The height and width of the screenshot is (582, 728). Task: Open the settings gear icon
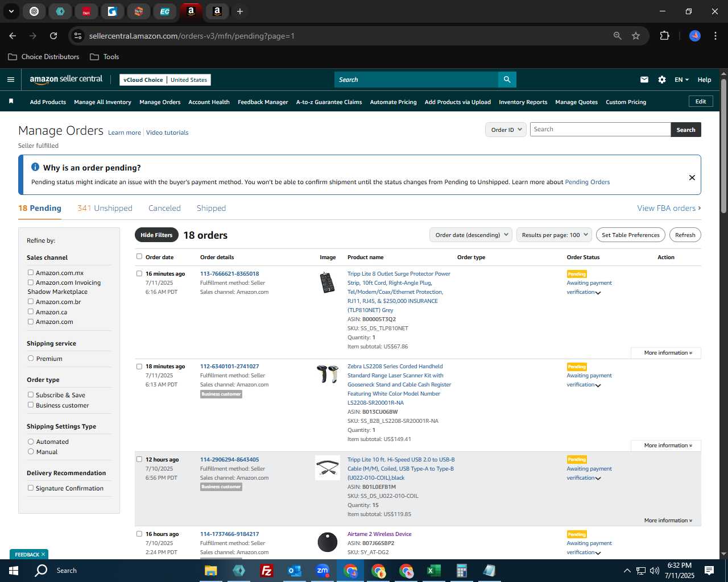[661, 80]
